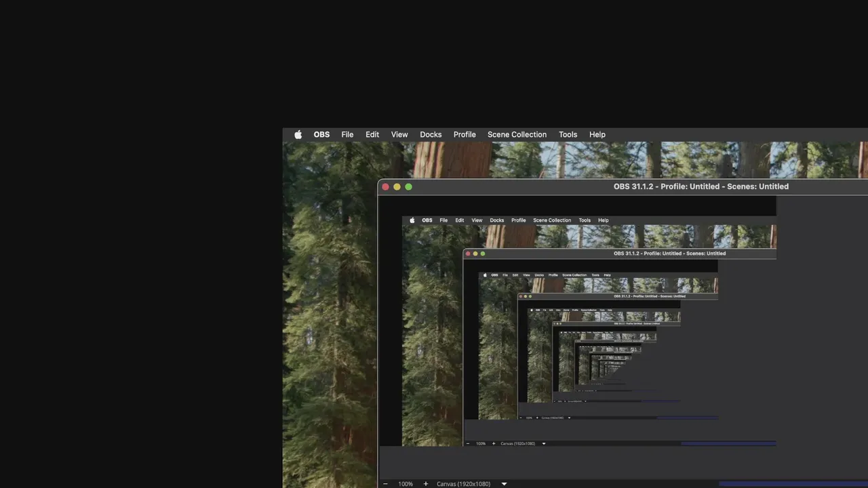868x488 pixels.
Task: Open the Scene Collection menu in the top menu bar
Action: pos(517,134)
